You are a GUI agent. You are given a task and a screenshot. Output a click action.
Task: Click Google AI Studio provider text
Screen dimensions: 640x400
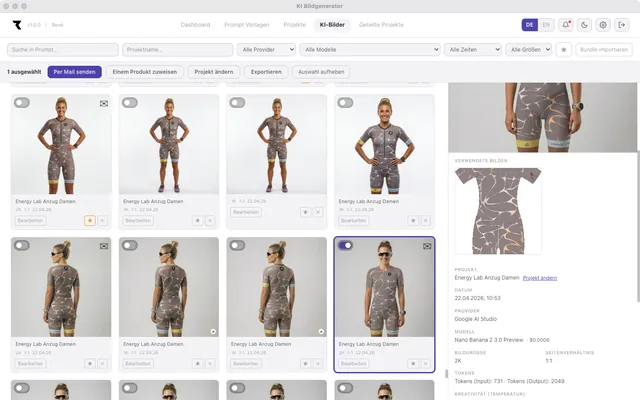476,319
